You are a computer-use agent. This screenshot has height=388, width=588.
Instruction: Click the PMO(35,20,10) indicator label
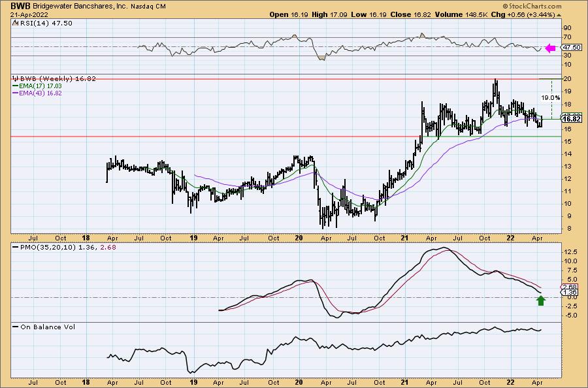[48, 248]
